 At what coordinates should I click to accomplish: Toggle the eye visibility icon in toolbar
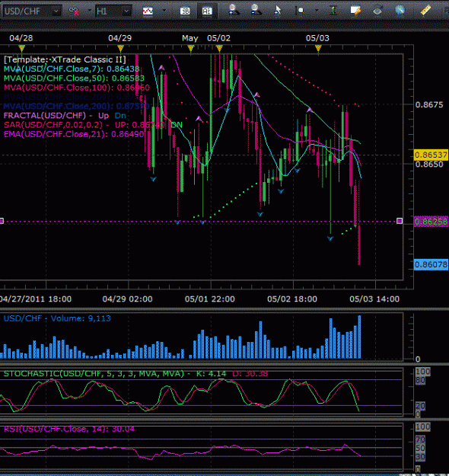pyautogui.click(x=377, y=11)
